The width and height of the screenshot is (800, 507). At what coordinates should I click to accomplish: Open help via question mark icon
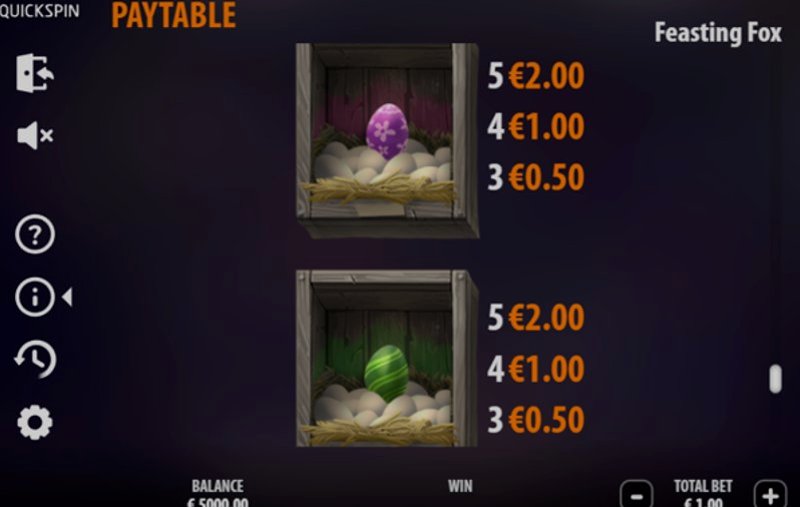[35, 235]
